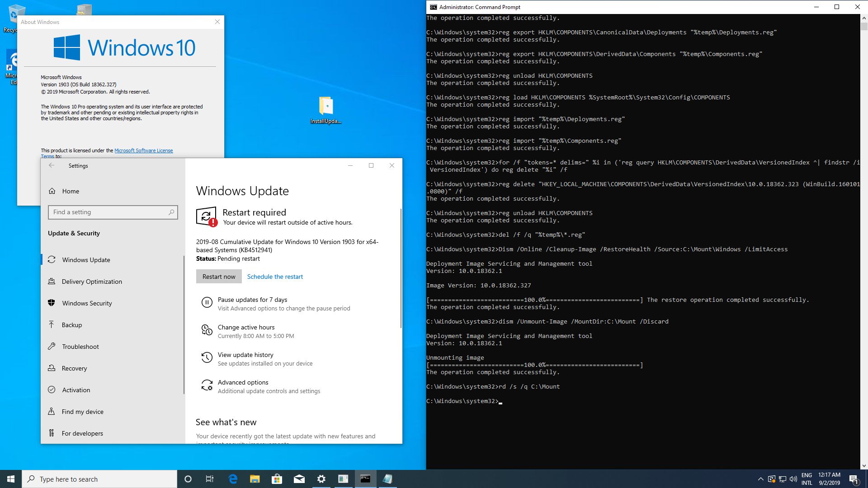Switch to Settings via taskbar gear
The image size is (868, 488).
(x=321, y=479)
